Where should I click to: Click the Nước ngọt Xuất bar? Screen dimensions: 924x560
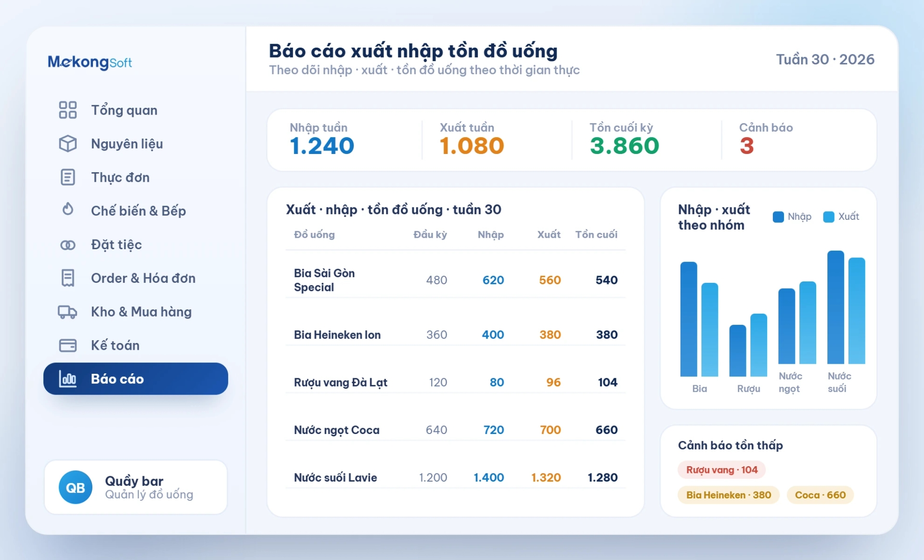pyautogui.click(x=808, y=322)
